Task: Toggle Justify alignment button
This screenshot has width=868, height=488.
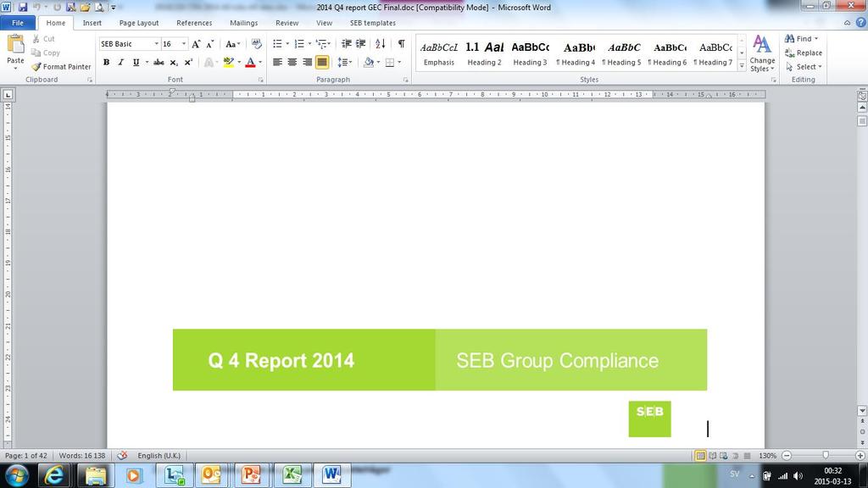Action: (x=321, y=63)
